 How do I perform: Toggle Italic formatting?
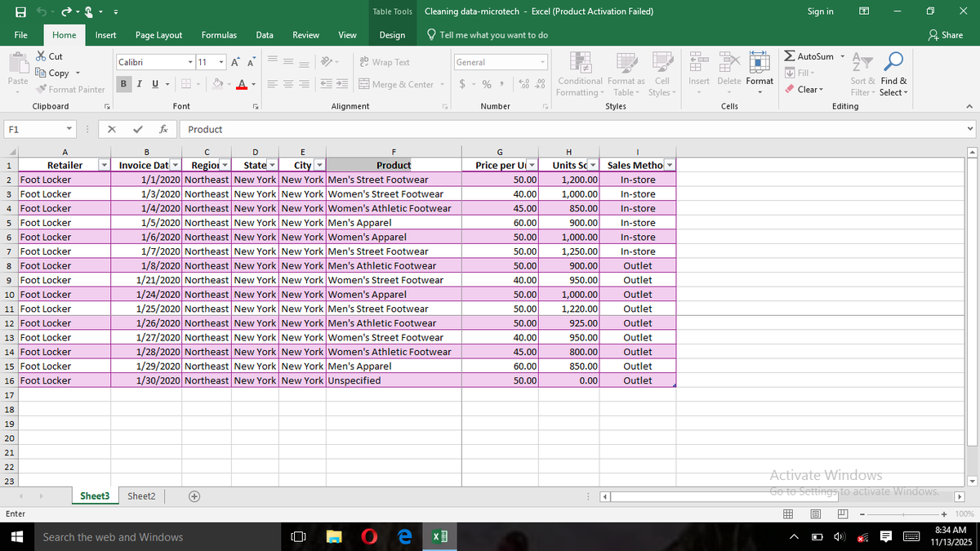pyautogui.click(x=138, y=84)
